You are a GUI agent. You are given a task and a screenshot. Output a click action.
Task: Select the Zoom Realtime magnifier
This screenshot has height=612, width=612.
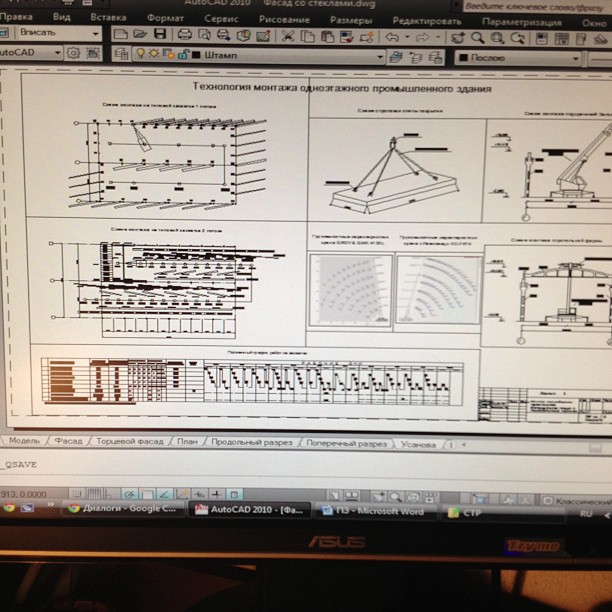477,38
